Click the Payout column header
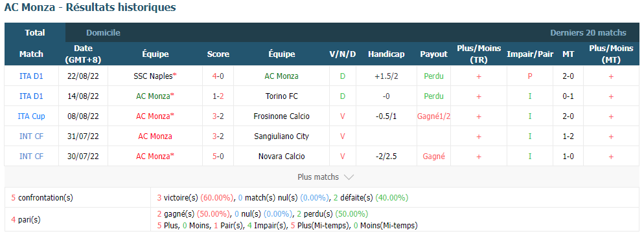The height and width of the screenshot is (238, 644). coord(433,54)
